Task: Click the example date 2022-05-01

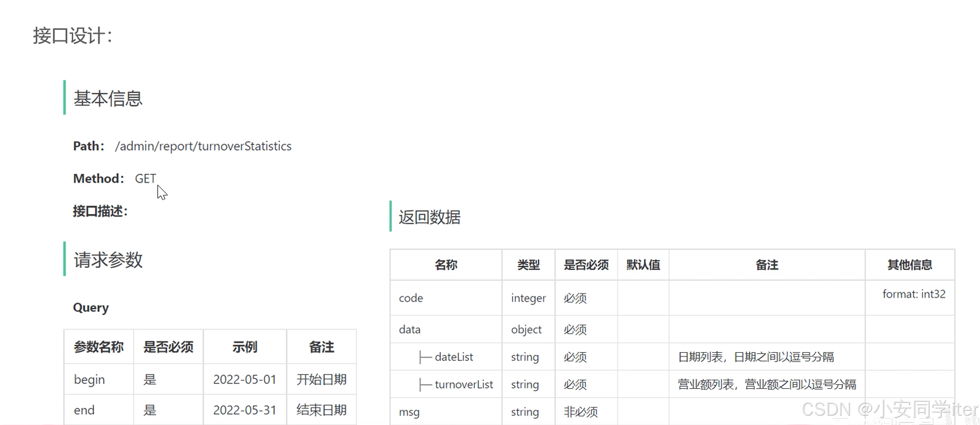Action: (244, 380)
